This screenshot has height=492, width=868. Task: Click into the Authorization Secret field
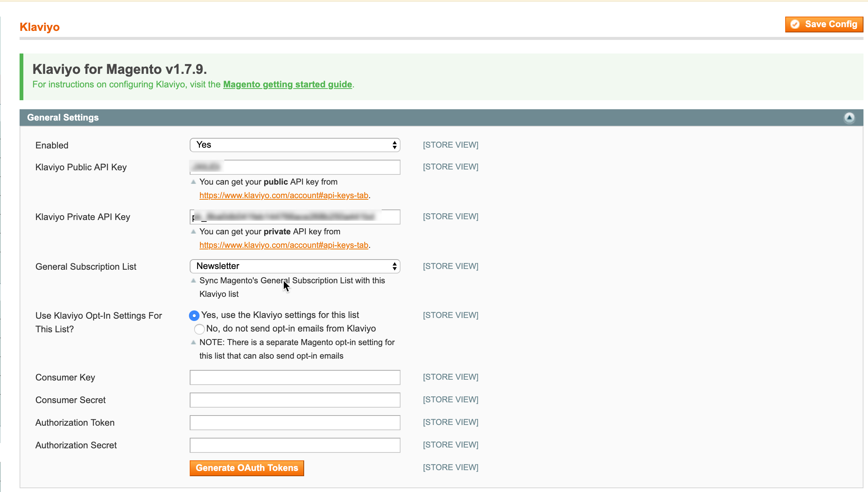pos(295,445)
